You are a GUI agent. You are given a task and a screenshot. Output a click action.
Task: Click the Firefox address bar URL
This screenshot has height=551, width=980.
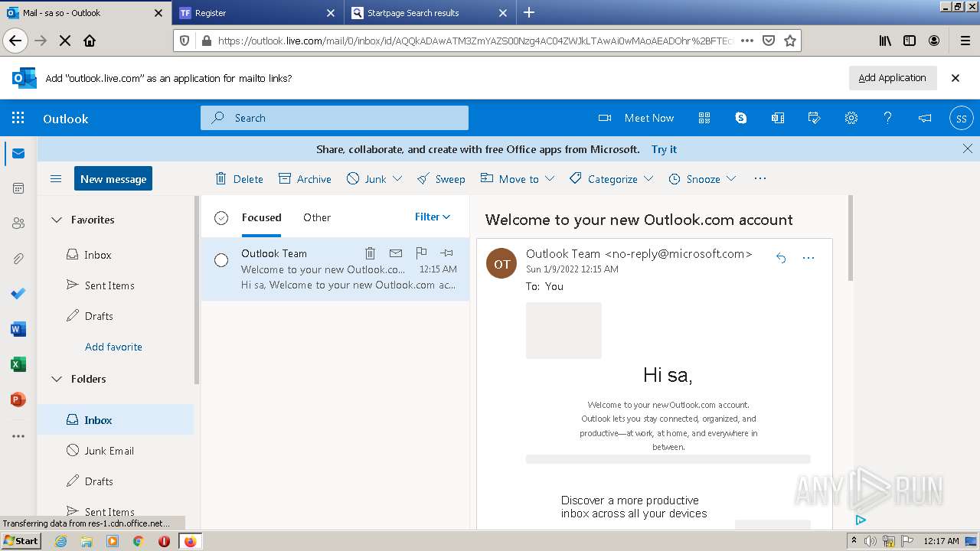[475, 41]
